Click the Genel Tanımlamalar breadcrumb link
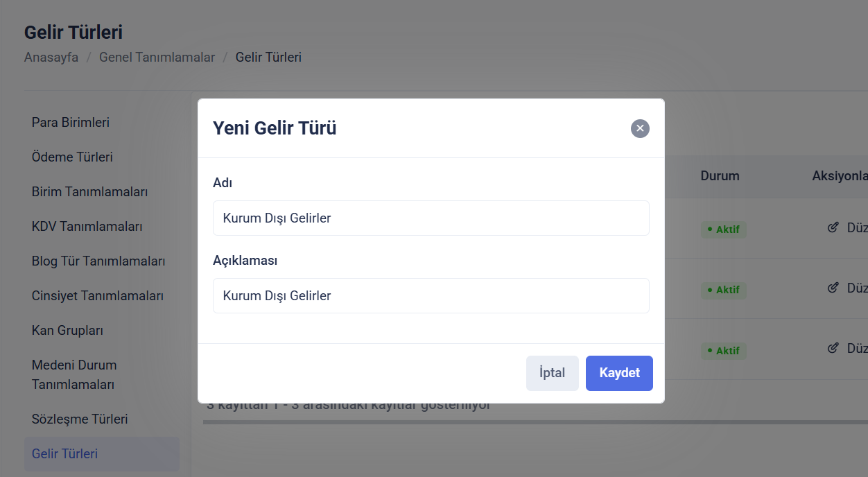This screenshot has height=477, width=868. point(157,58)
